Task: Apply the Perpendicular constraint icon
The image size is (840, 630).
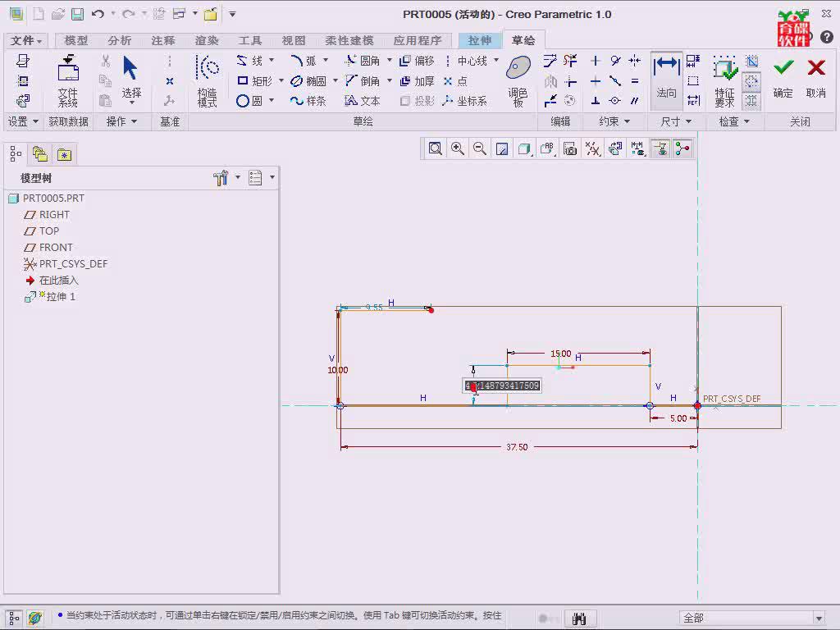Action: point(596,101)
